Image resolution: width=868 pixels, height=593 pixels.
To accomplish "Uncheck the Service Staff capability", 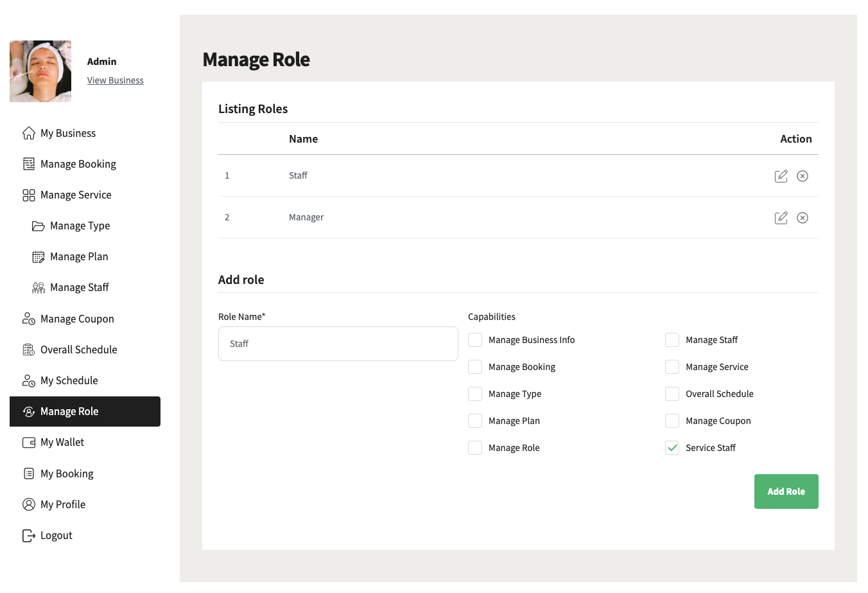I will [x=672, y=448].
